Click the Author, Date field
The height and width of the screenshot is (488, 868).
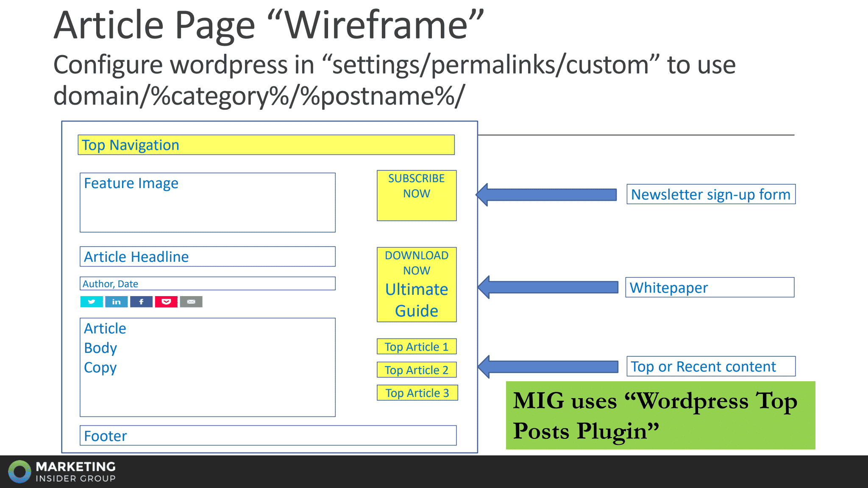[207, 283]
